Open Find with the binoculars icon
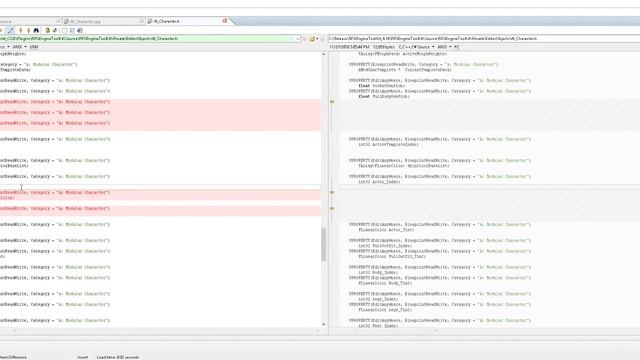The image size is (640, 360). pos(36,30)
